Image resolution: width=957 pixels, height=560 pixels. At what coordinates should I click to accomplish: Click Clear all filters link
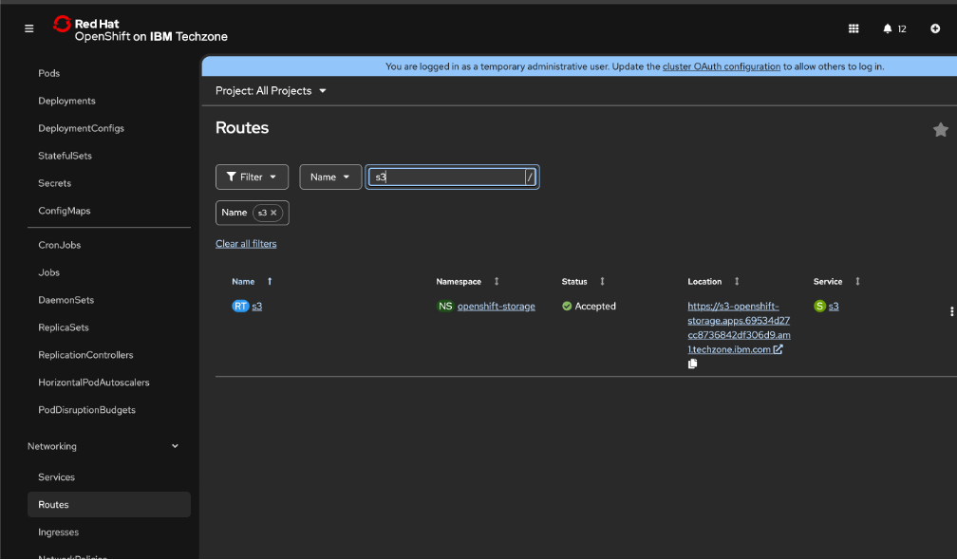pos(246,244)
